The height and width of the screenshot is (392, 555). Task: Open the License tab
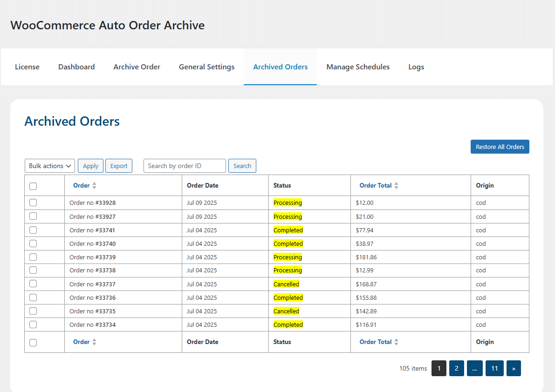point(27,67)
